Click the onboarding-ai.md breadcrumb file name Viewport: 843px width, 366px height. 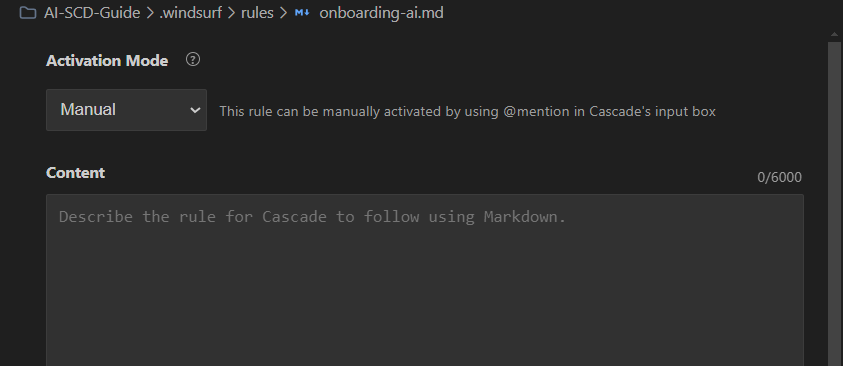point(381,13)
